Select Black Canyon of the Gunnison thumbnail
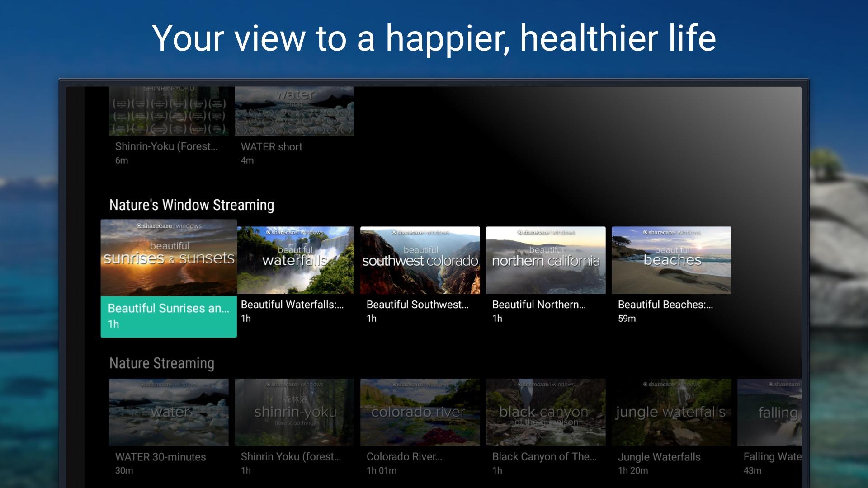 click(546, 412)
